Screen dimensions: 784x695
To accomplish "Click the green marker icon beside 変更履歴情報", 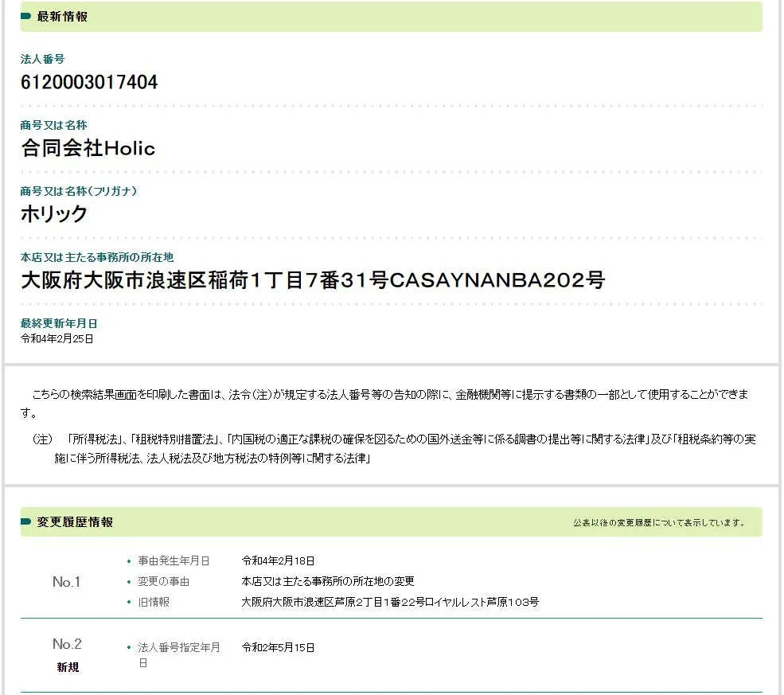I will tap(26, 522).
